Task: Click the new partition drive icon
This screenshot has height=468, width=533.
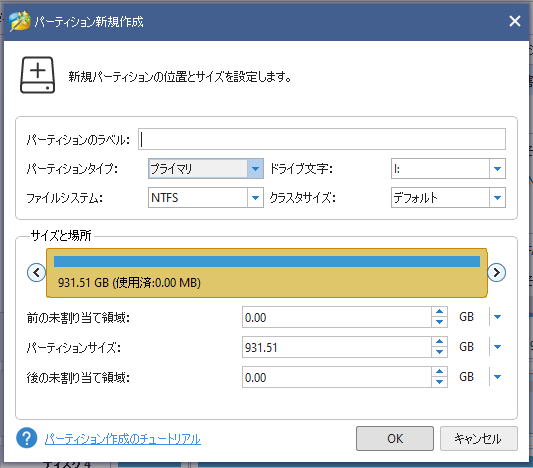Action: click(37, 75)
